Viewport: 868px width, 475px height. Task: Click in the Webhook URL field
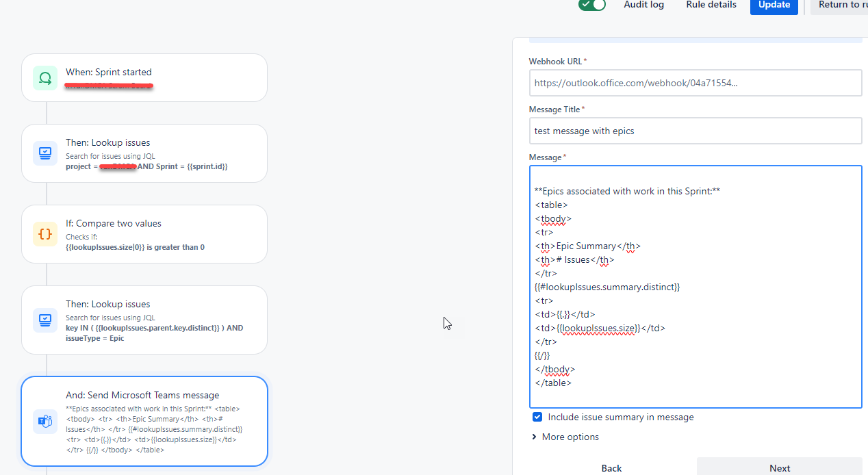pyautogui.click(x=695, y=83)
